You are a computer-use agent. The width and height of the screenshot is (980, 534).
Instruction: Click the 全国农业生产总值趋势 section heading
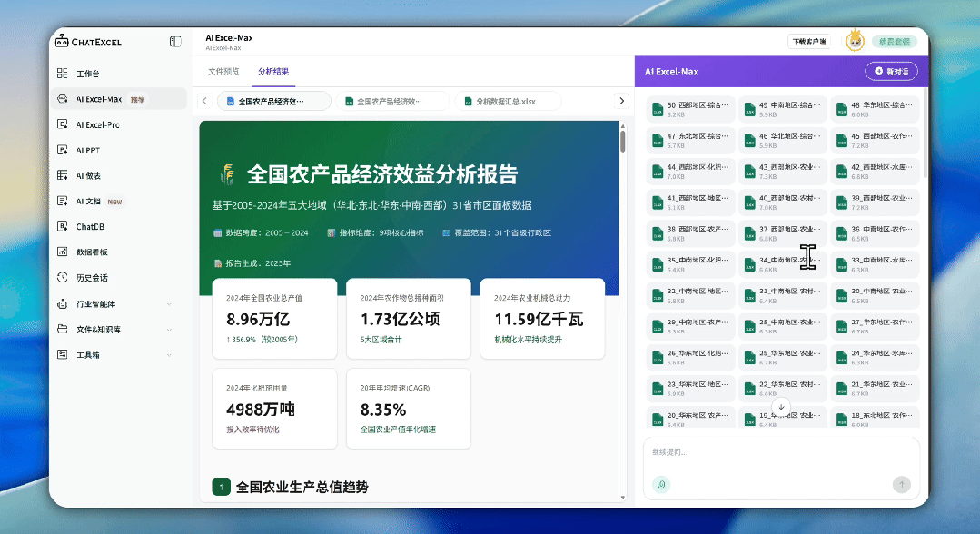pos(302,487)
